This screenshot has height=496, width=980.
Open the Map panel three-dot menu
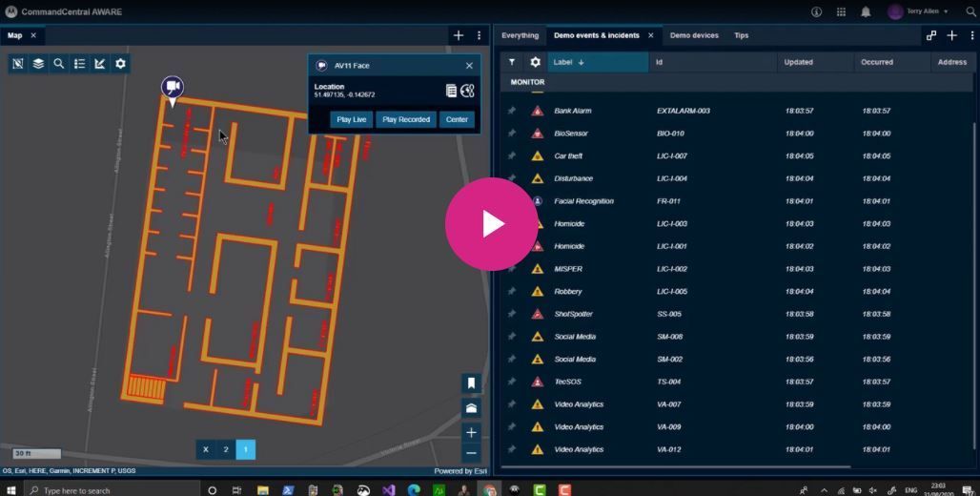[x=479, y=35]
